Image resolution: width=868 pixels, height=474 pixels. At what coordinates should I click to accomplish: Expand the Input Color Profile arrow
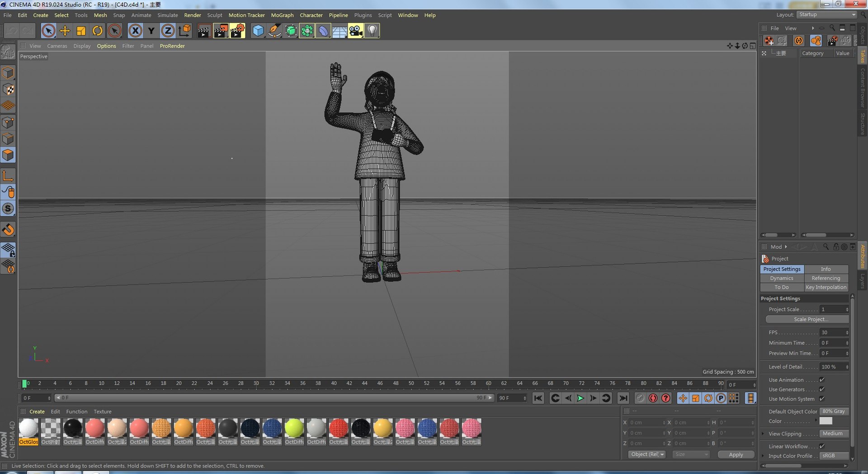click(763, 456)
